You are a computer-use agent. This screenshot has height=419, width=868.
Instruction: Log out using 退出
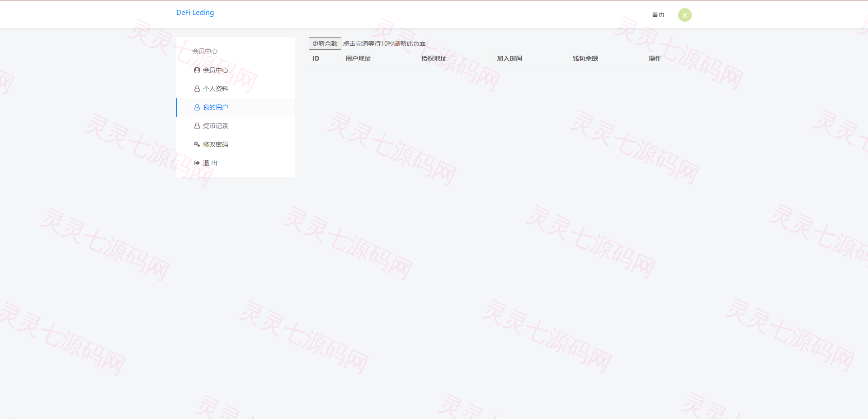(236, 163)
